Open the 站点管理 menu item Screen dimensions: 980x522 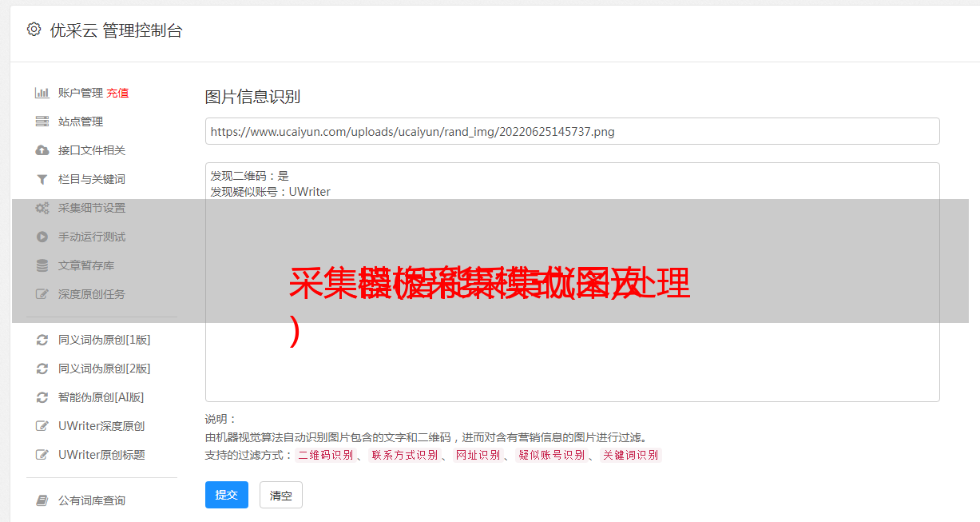coord(81,122)
